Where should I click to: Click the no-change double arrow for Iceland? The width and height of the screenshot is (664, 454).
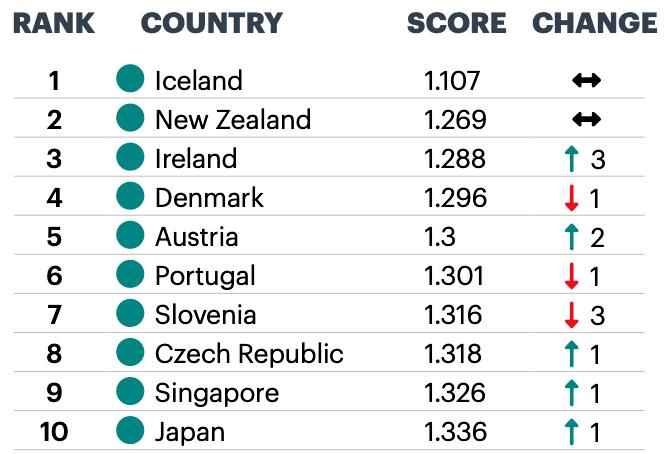click(587, 80)
